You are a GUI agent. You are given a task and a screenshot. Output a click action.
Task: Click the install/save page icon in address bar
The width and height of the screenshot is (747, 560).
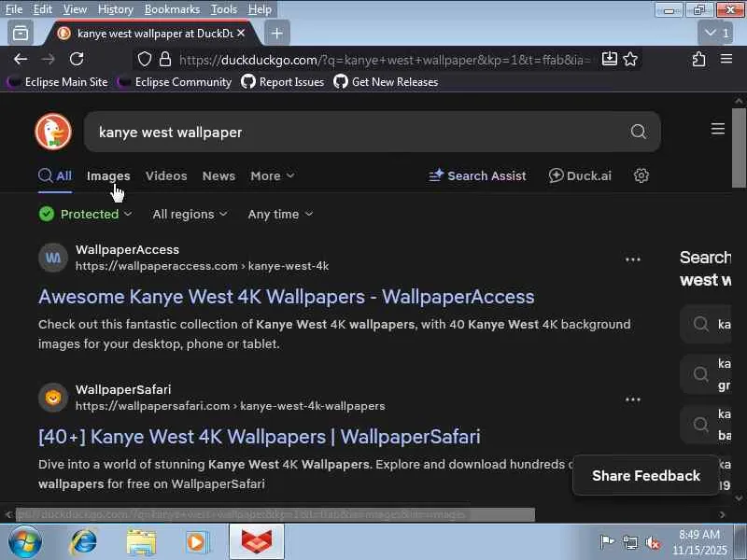point(610,59)
